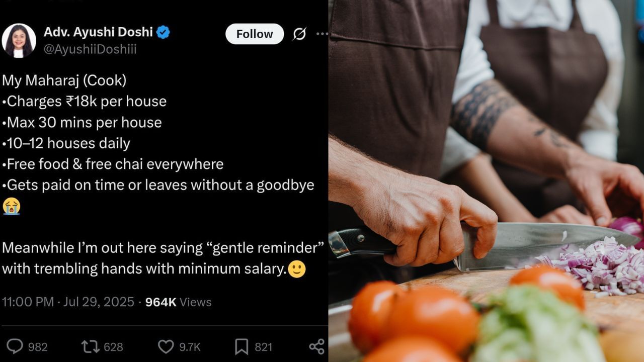This screenshot has height=362, width=644.
Task: Bookmark this tweet
Action: pos(242,346)
